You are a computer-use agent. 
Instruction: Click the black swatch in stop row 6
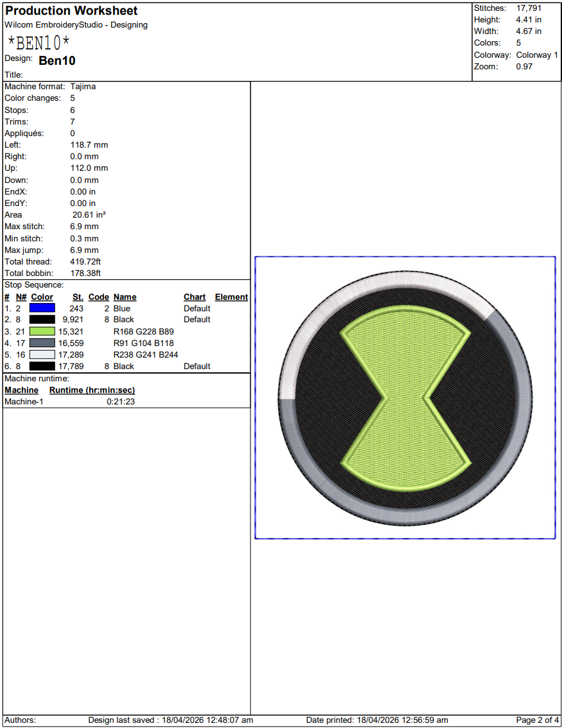42,367
